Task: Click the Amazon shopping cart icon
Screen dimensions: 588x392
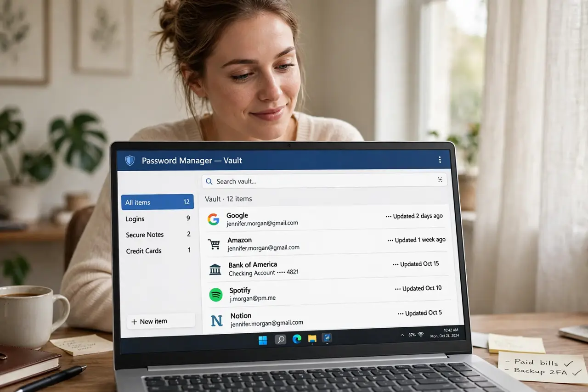Action: click(214, 244)
